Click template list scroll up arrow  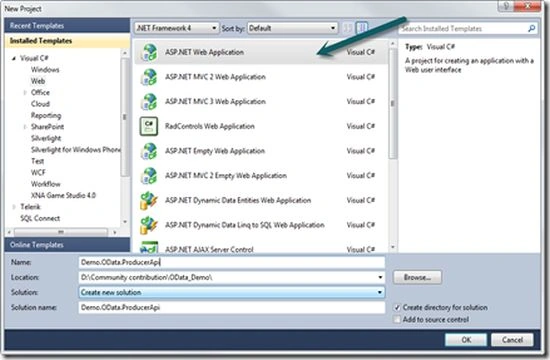[393, 44]
